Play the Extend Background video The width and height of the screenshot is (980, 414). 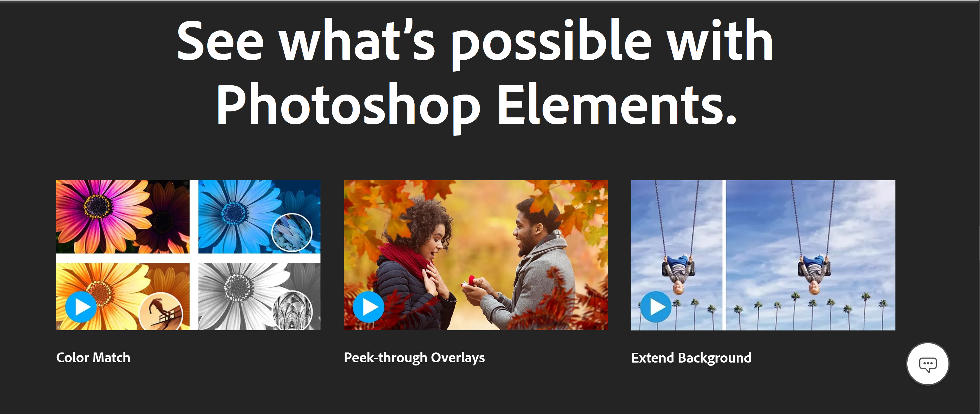[x=656, y=307]
